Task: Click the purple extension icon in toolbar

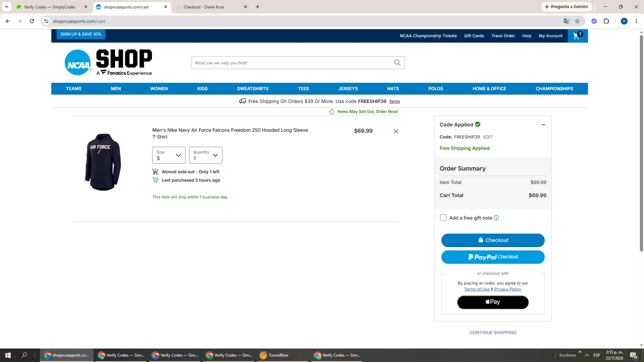Action: click(594, 21)
